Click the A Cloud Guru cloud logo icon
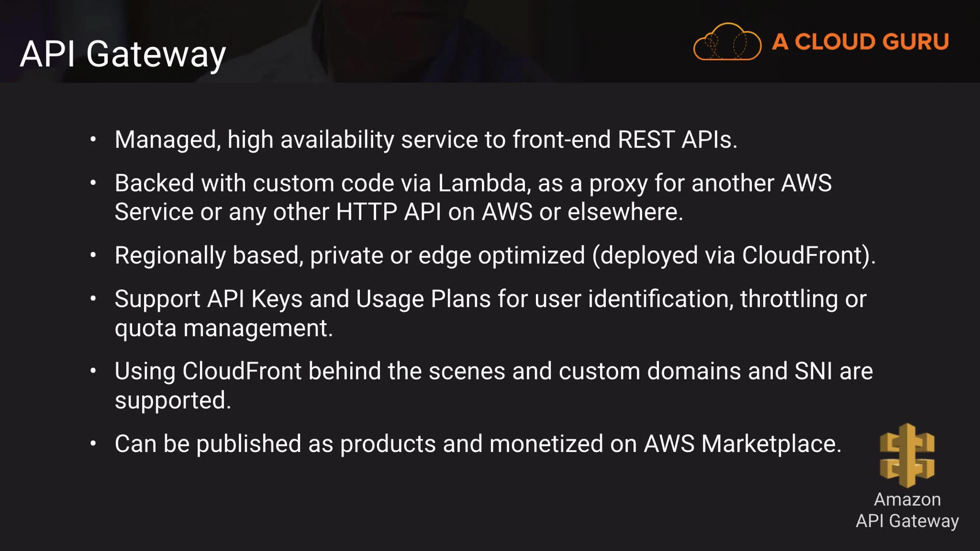980x551 pixels. click(727, 42)
